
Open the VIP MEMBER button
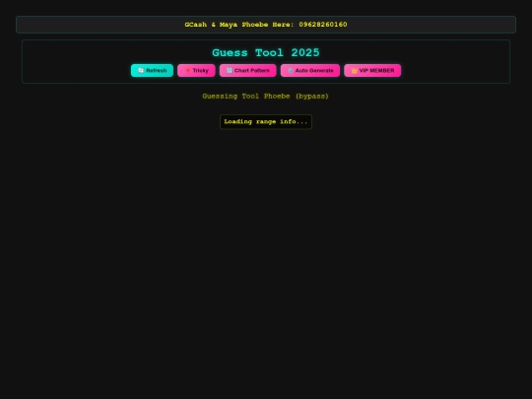pyautogui.click(x=372, y=71)
